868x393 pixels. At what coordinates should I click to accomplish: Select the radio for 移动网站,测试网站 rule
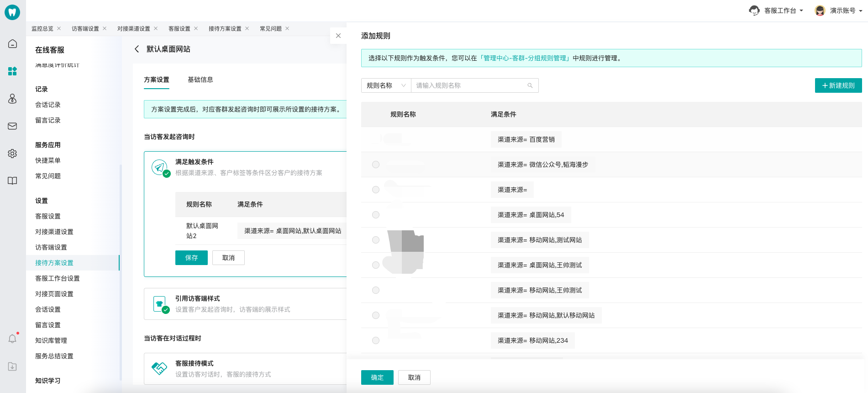tap(376, 240)
